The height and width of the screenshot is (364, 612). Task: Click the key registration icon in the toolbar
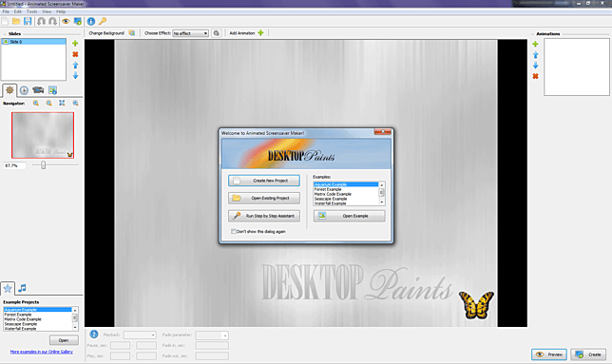point(103,21)
